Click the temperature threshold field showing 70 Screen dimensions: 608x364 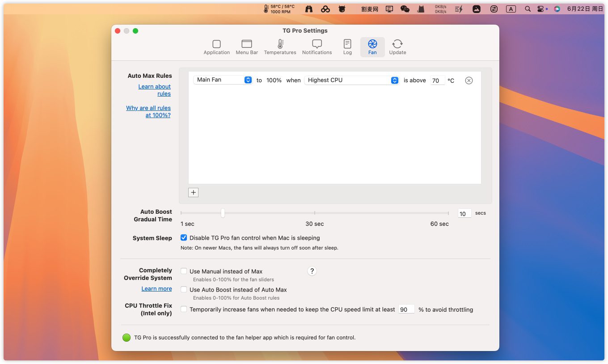click(x=437, y=81)
